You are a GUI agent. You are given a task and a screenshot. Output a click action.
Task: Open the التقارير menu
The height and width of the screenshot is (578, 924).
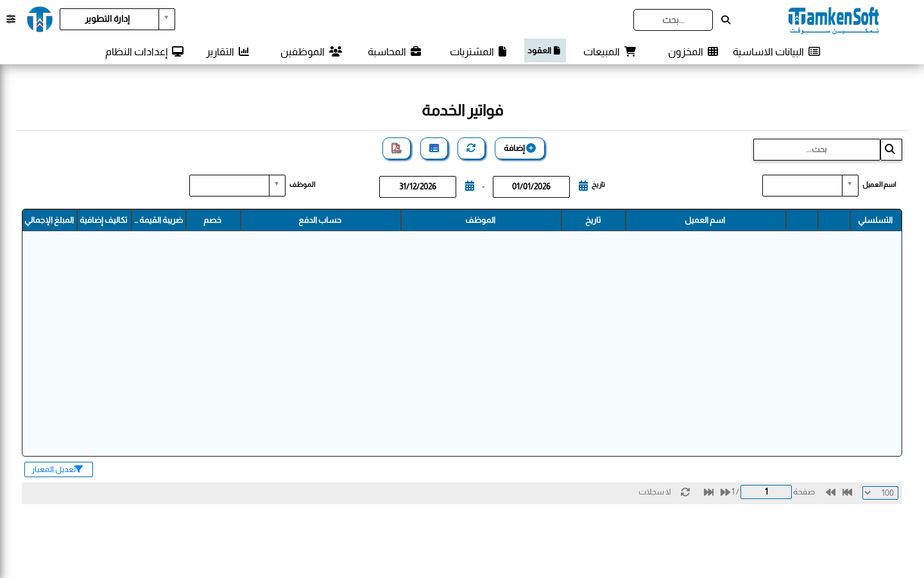[x=228, y=51]
